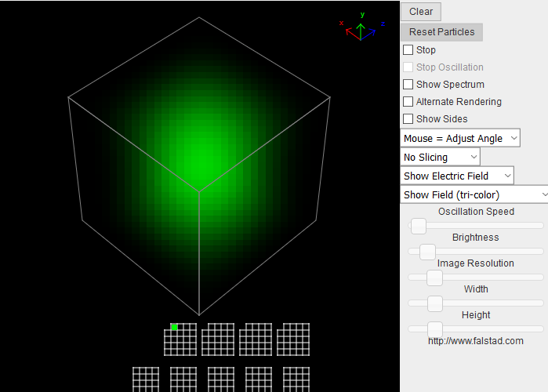548x392 pixels.
Task: Toggle the Show Spectrum checkbox
Action: click(x=408, y=85)
